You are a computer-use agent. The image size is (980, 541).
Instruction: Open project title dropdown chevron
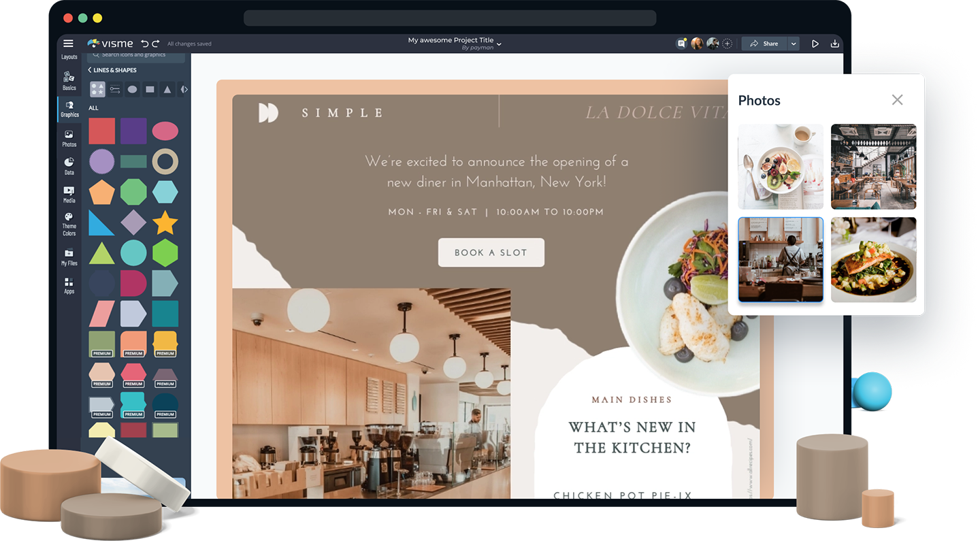tap(499, 44)
